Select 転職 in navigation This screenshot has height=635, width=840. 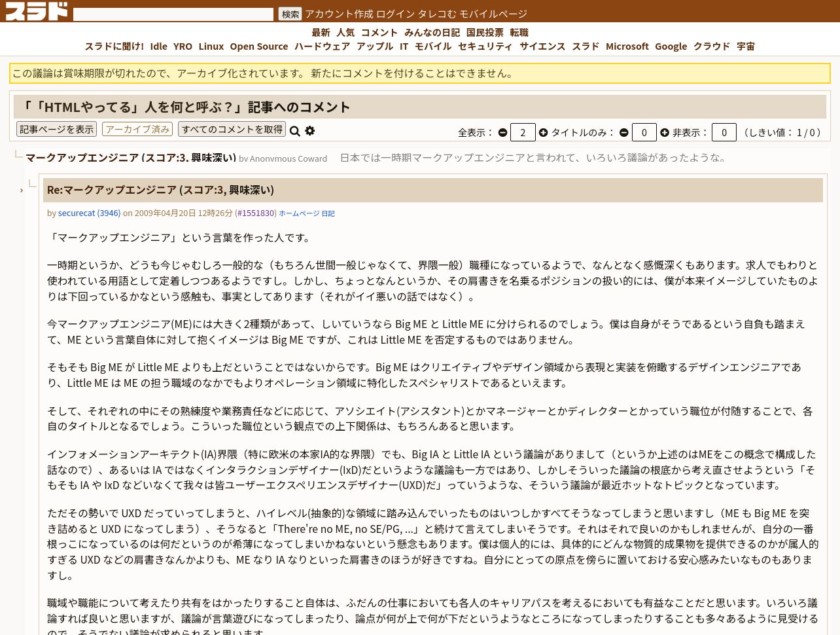coord(519,32)
